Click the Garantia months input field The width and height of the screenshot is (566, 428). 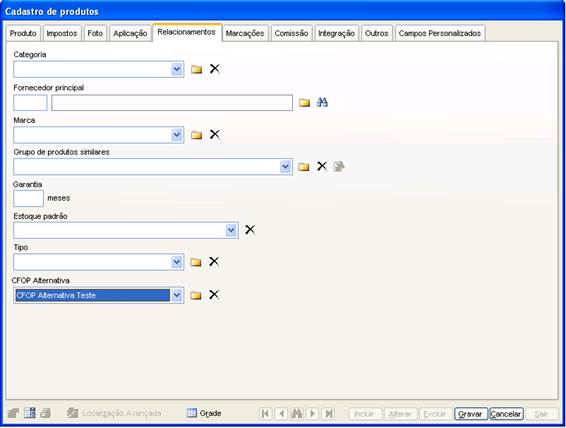[x=29, y=198]
